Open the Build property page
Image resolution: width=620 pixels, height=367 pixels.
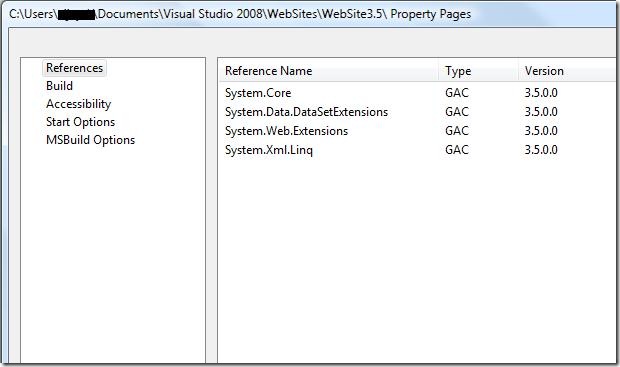point(59,86)
